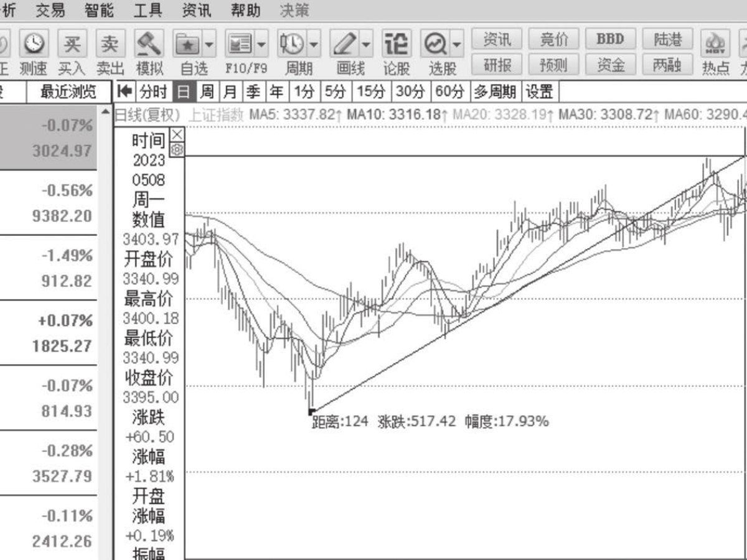Screen dimensions: 747x560
Task: Select the 周 weekly period tab
Action: (x=207, y=92)
